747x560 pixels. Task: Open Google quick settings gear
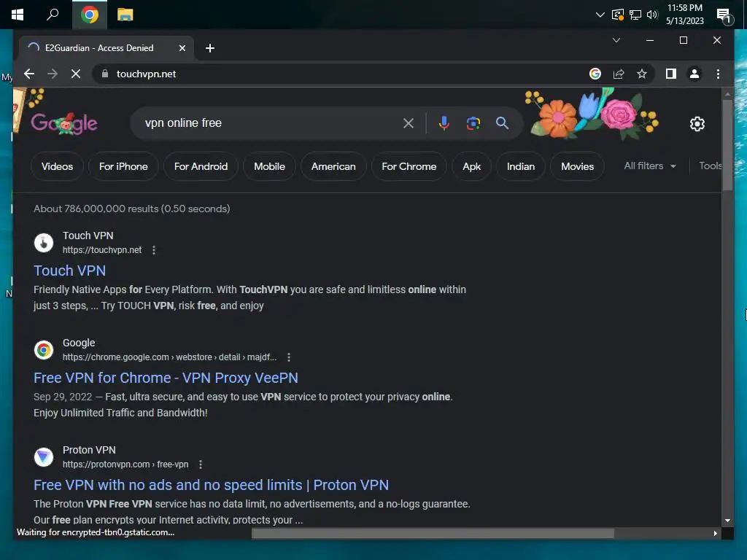click(x=697, y=124)
